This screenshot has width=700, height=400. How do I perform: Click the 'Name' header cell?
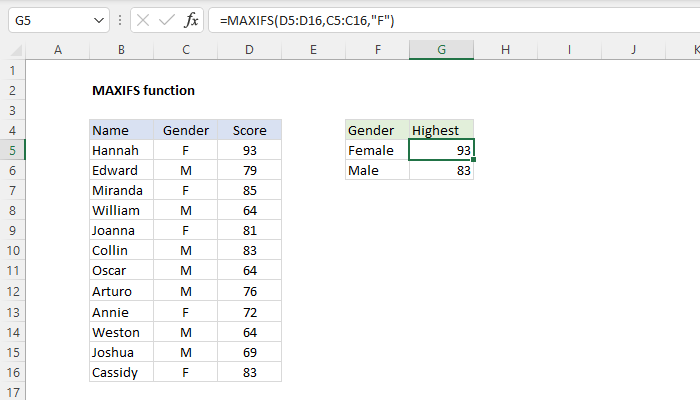click(121, 130)
